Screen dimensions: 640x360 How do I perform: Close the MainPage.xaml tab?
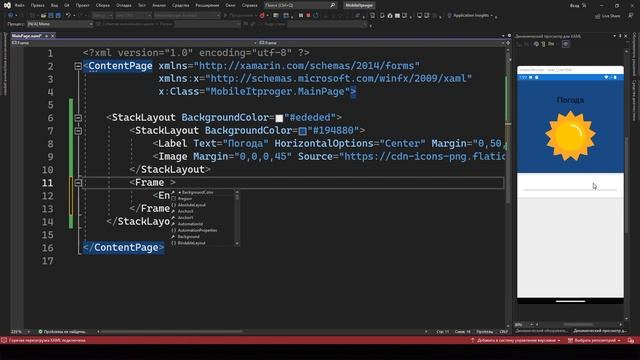[53, 36]
